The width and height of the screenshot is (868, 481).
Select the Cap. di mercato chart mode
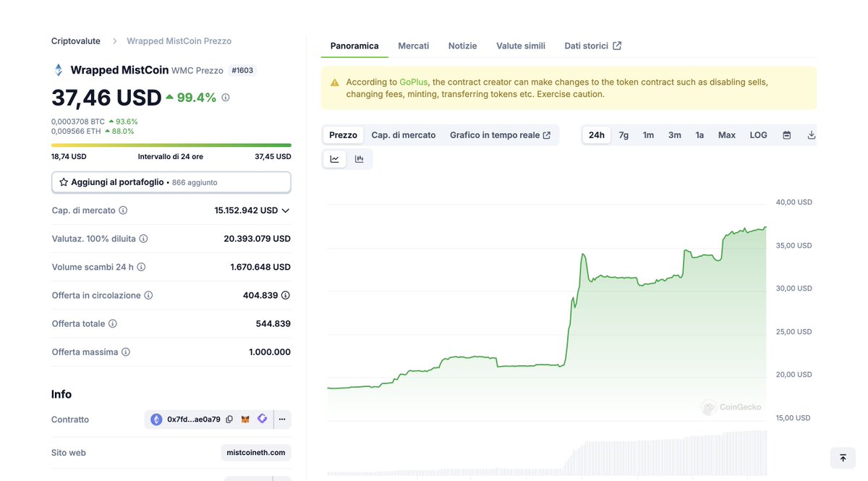pyautogui.click(x=404, y=135)
